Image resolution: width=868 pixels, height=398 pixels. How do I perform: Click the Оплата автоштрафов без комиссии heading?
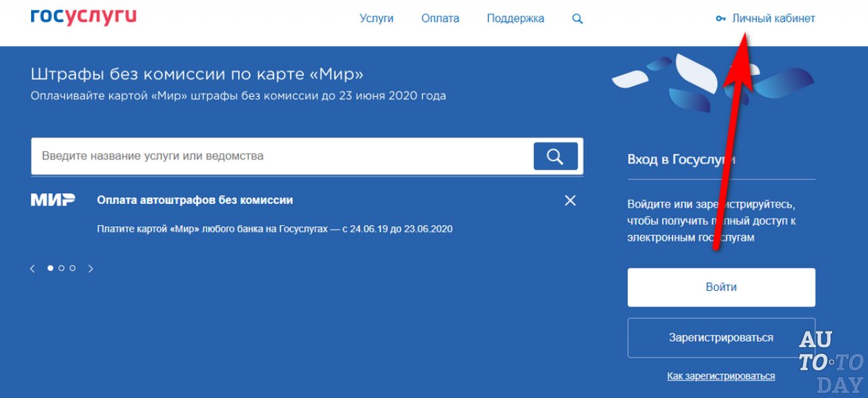(195, 200)
